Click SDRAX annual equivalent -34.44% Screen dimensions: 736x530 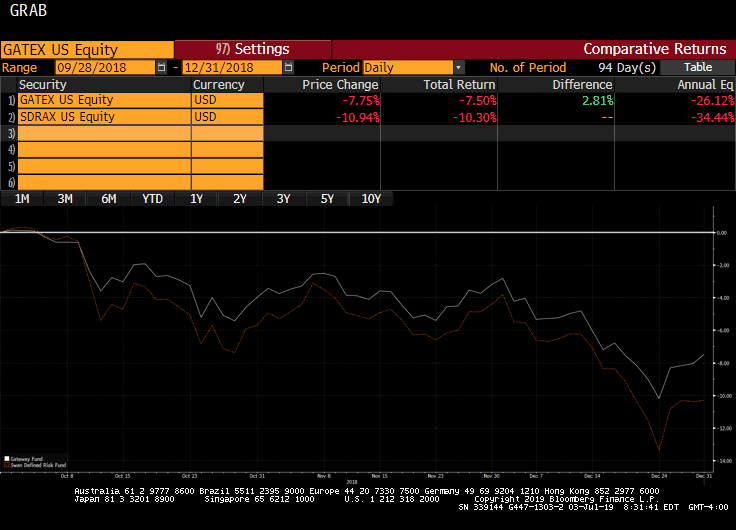tap(713, 117)
